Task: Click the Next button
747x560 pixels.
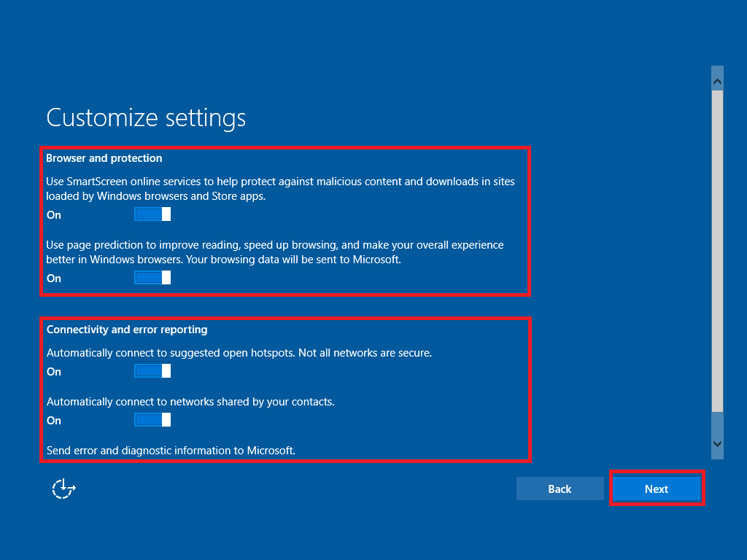Action: [x=656, y=489]
